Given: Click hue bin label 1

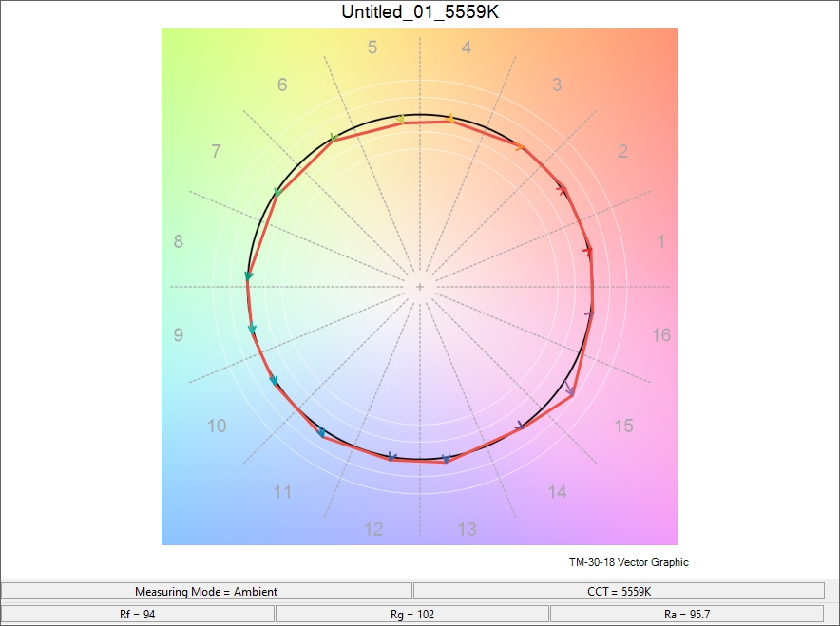Looking at the screenshot, I should point(661,241).
